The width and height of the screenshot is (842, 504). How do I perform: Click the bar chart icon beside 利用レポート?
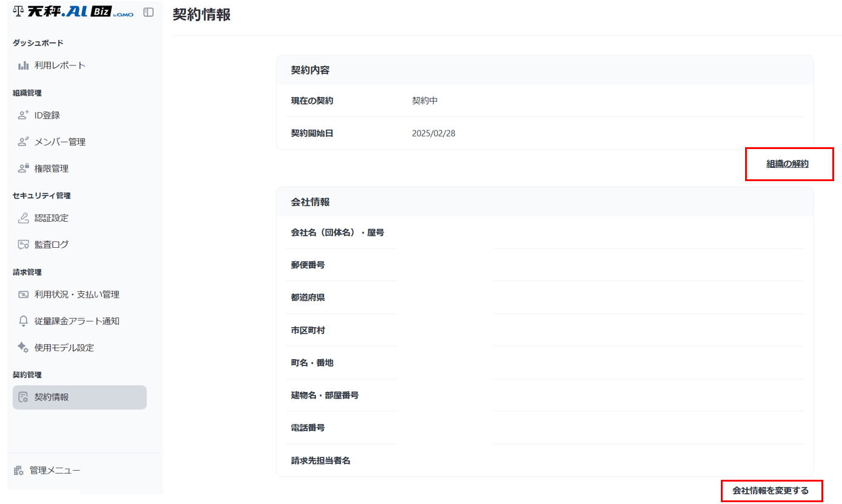(24, 65)
